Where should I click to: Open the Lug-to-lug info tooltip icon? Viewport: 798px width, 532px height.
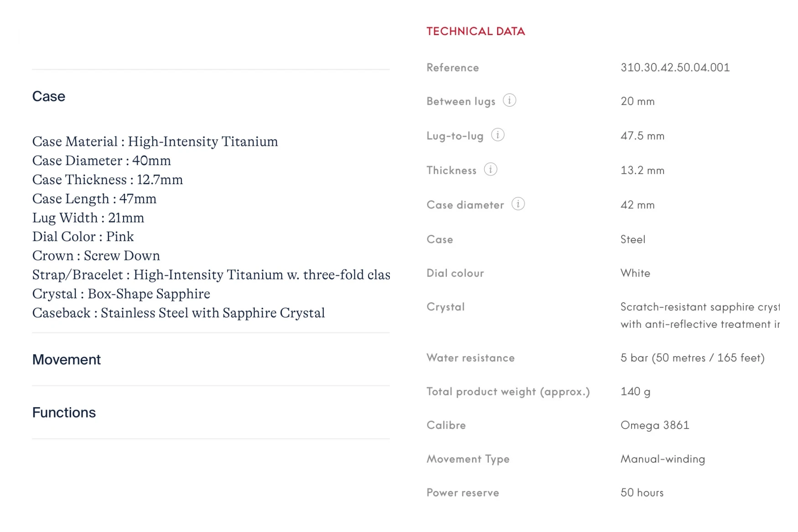click(x=497, y=135)
